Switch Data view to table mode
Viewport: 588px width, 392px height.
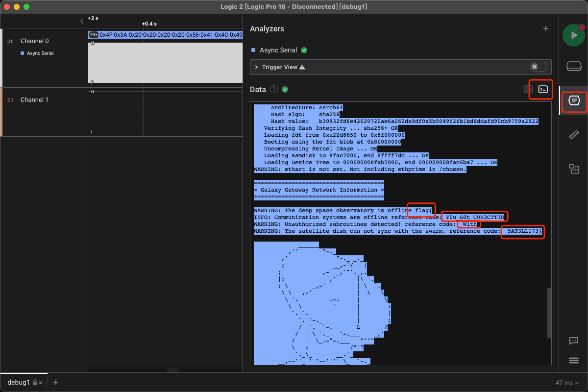(528, 89)
